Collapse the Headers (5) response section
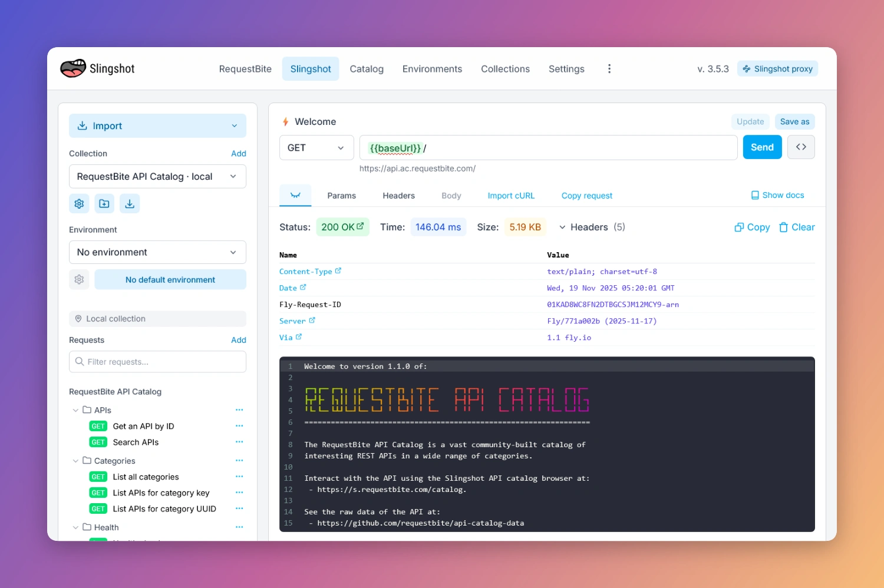884x588 pixels. coord(561,227)
